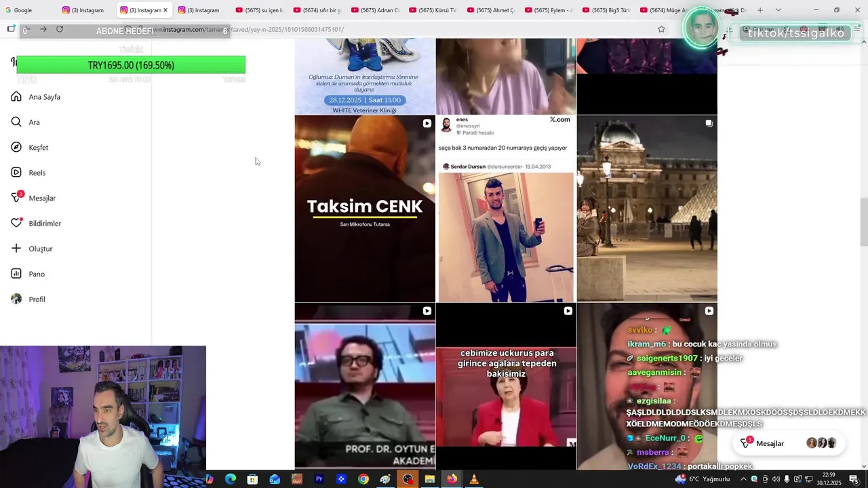Click the green TRY1695.00 goal progress bar
This screenshot has width=868, height=488.
[x=131, y=65]
